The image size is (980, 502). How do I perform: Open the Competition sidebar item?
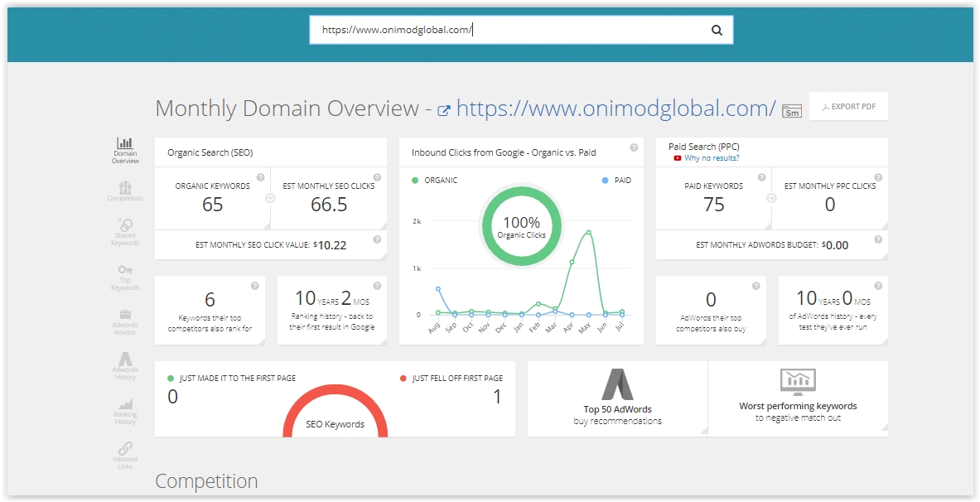click(x=125, y=191)
